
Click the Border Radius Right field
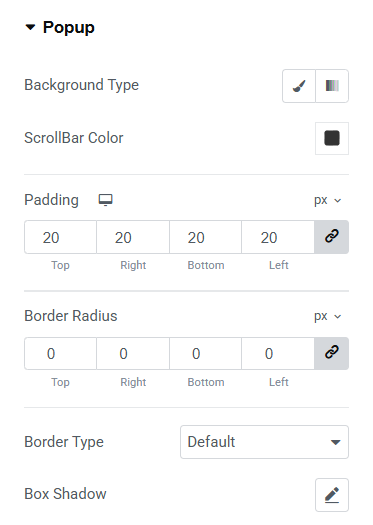[x=133, y=353]
